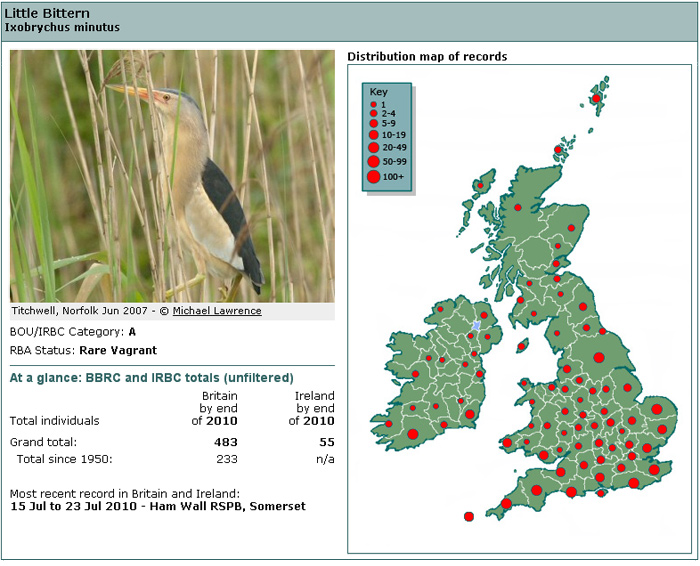Select the Orkney record dot on map
The width and height of the screenshot is (700, 566).
[x=558, y=150]
